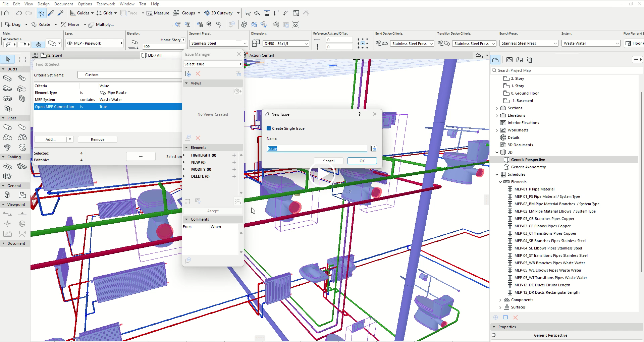Viewport: 644px width, 342px height.
Task: Uncheck Create Single Issue checkbox
Action: tap(269, 128)
